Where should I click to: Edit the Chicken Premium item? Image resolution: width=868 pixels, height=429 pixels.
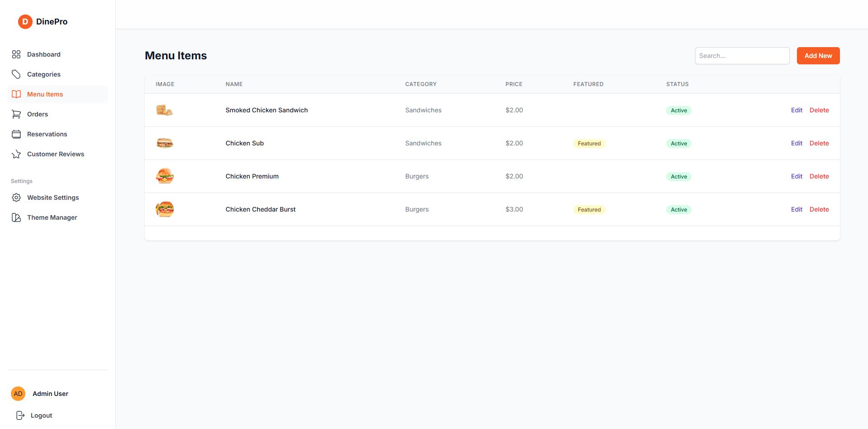pos(796,176)
